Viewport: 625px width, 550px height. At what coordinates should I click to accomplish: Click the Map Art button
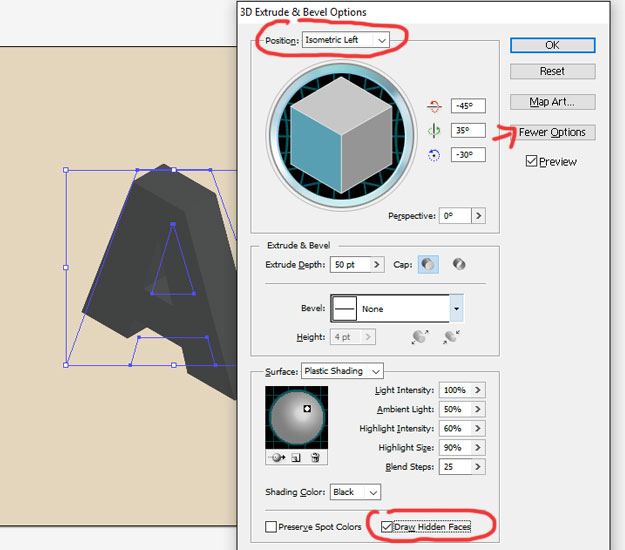552,102
